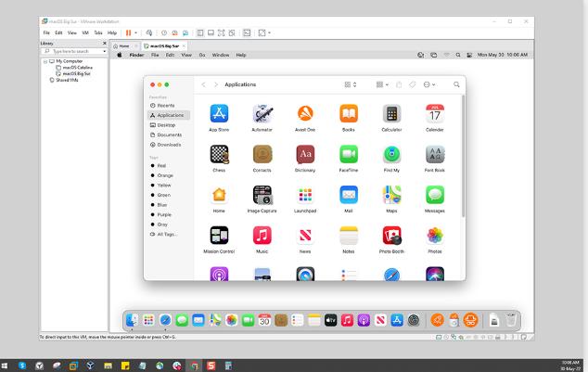Select the Mission Control app icon
588x372 pixels.
click(x=219, y=235)
